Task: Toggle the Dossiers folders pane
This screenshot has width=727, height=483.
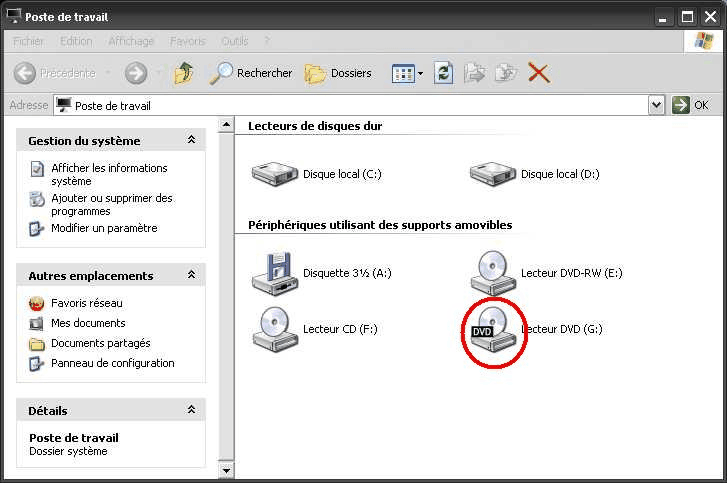Action: [x=338, y=73]
